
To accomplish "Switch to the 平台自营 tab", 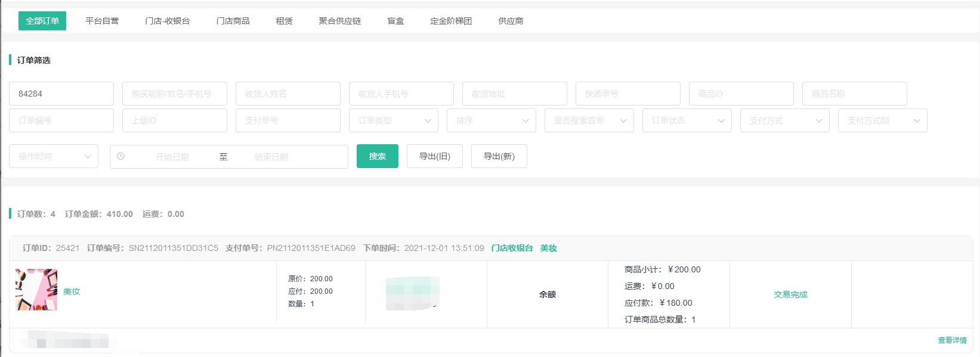I will coord(102,21).
